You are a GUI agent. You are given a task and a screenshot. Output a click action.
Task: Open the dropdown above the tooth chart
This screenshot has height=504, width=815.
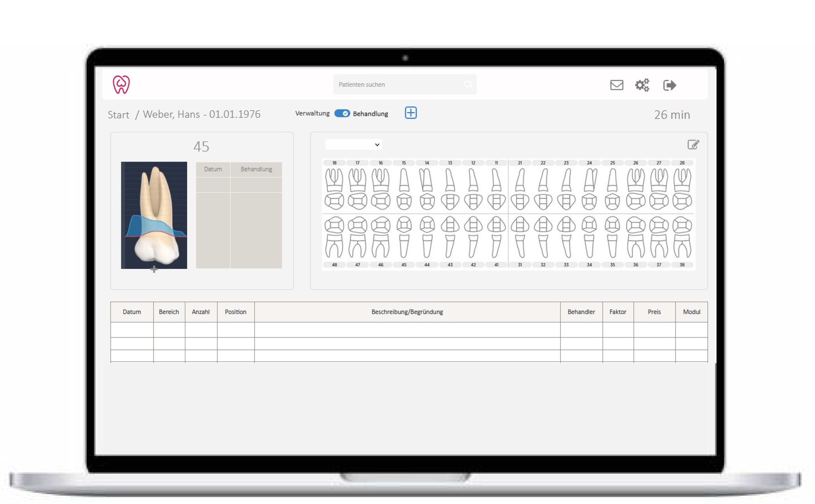coord(353,145)
